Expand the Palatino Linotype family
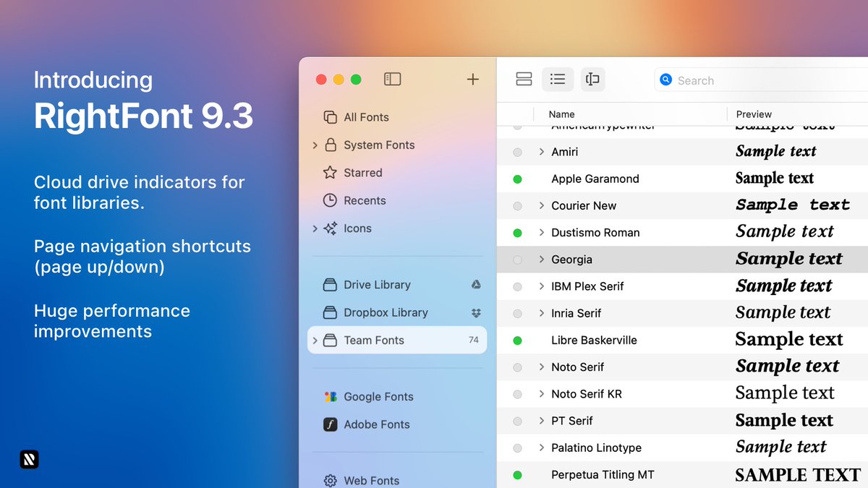Image resolution: width=868 pixels, height=488 pixels. (541, 448)
